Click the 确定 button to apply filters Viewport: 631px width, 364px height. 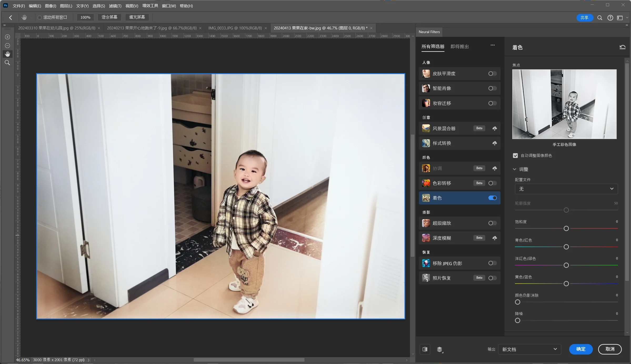pos(581,349)
